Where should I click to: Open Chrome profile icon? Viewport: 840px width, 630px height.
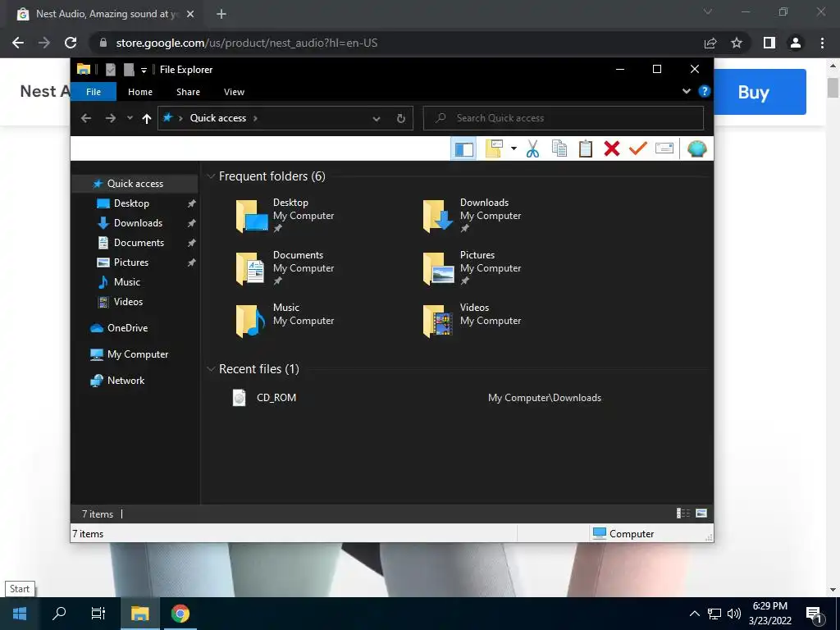[796, 43]
